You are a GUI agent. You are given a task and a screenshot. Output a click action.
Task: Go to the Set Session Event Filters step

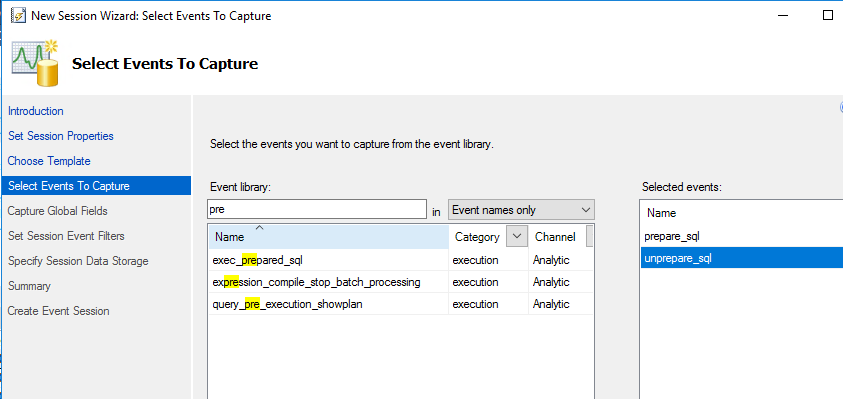[66, 236]
